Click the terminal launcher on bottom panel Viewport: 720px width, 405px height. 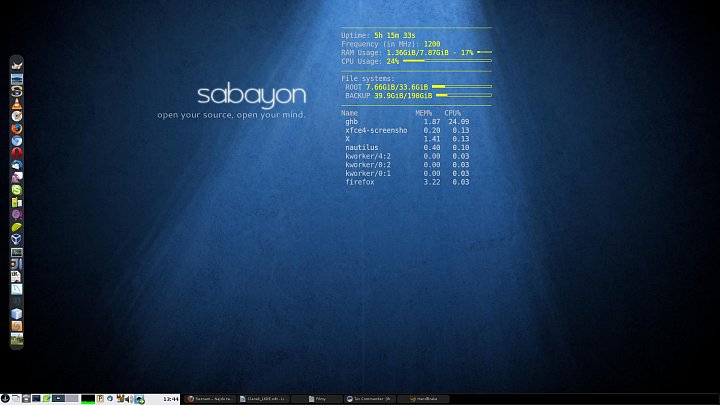[x=36, y=399]
